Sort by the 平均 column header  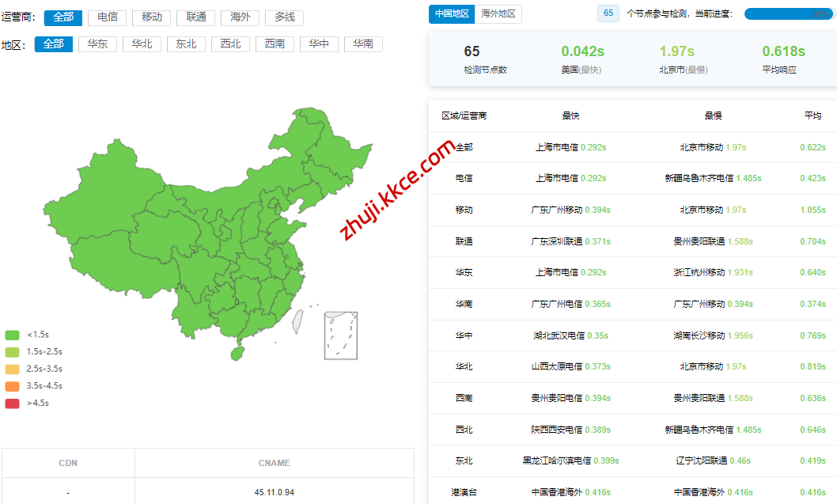click(x=812, y=116)
